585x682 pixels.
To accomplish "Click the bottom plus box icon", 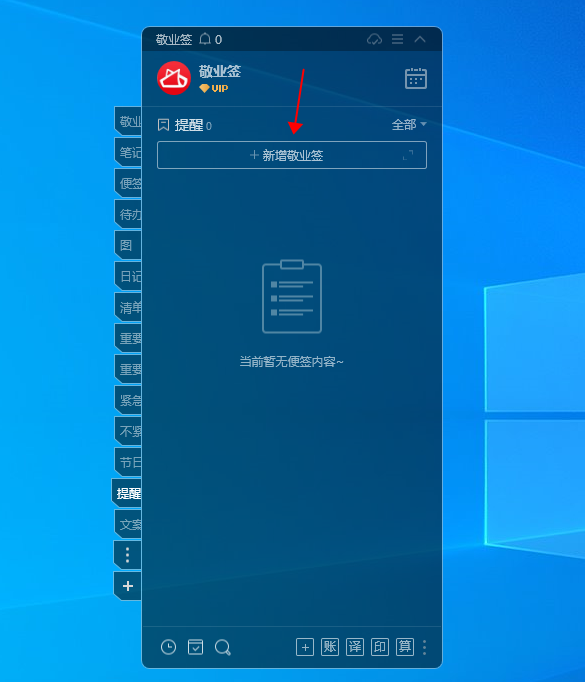I will pos(305,647).
